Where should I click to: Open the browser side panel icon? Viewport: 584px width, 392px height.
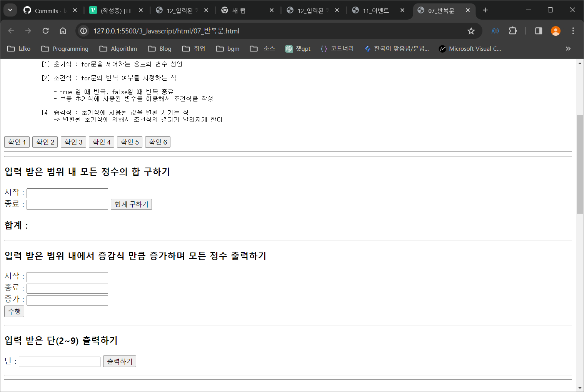click(x=538, y=31)
